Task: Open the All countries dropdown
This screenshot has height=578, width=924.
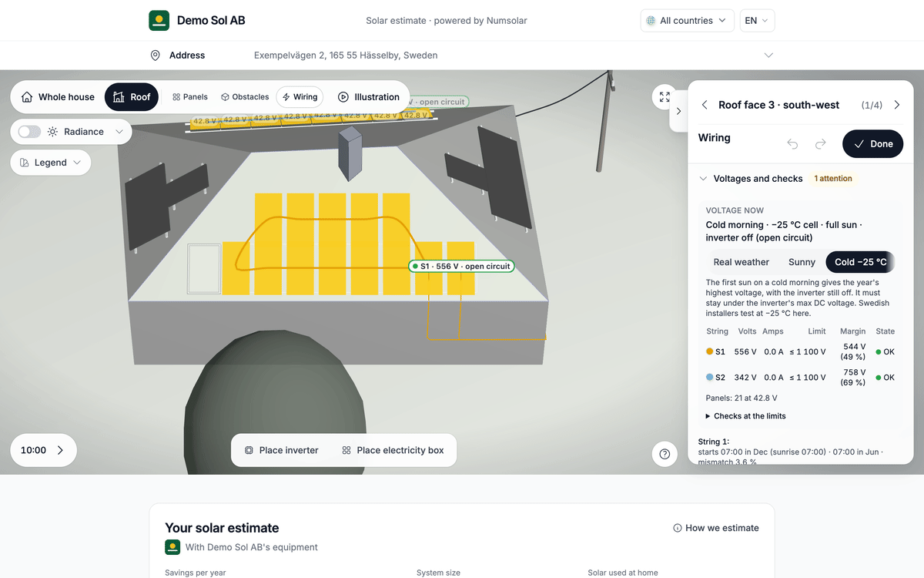Action: (687, 21)
